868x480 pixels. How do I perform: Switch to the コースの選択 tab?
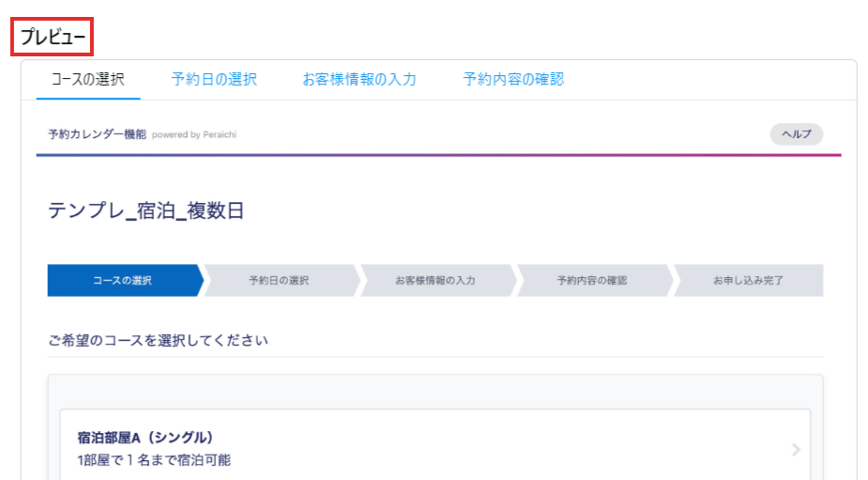coord(87,80)
